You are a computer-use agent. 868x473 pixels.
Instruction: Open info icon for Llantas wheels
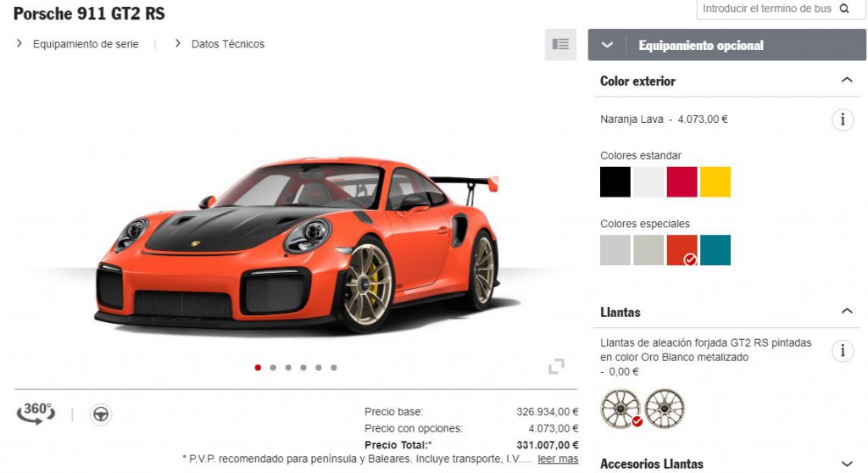(x=843, y=351)
